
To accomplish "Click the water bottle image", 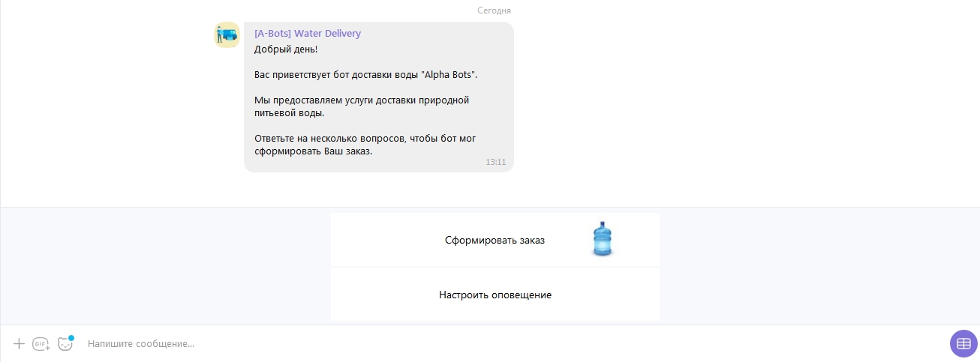I will tap(602, 239).
